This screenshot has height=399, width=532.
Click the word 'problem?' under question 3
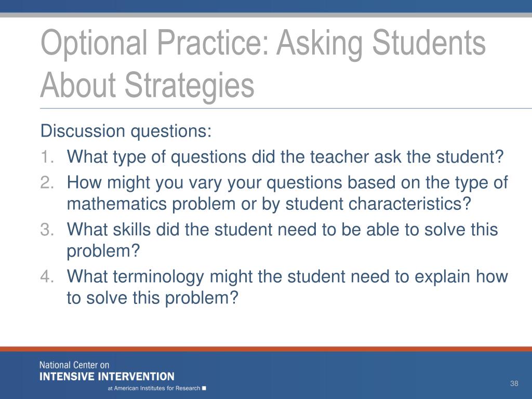click(103, 251)
